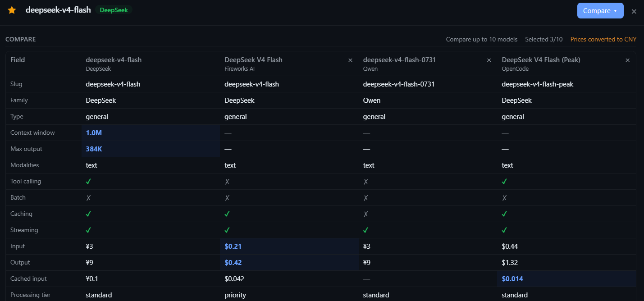Click Streaming check in Peak column
The image size is (644, 301).
click(504, 230)
